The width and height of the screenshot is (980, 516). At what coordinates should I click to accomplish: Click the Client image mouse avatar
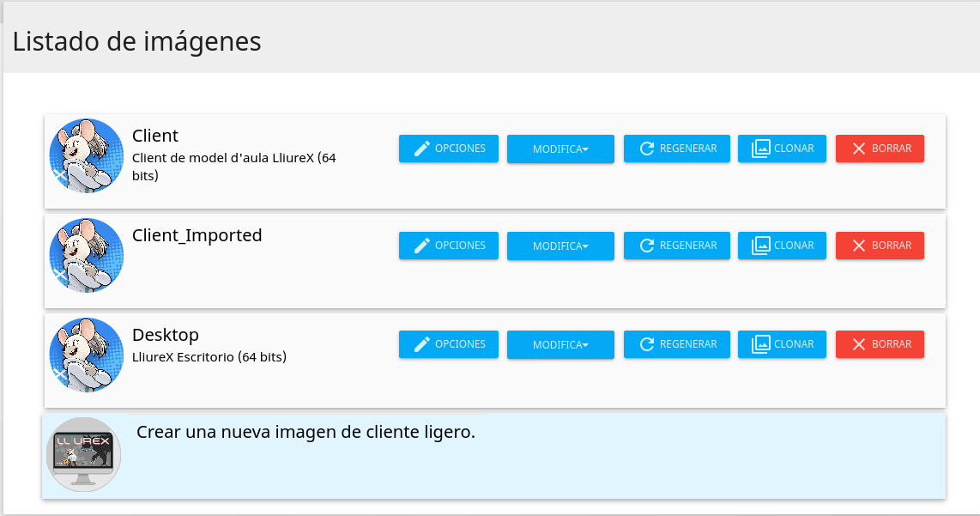point(87,155)
